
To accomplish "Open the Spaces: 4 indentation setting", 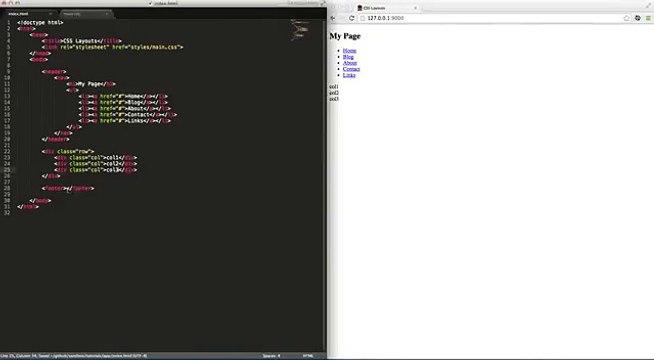I will coord(272,356).
